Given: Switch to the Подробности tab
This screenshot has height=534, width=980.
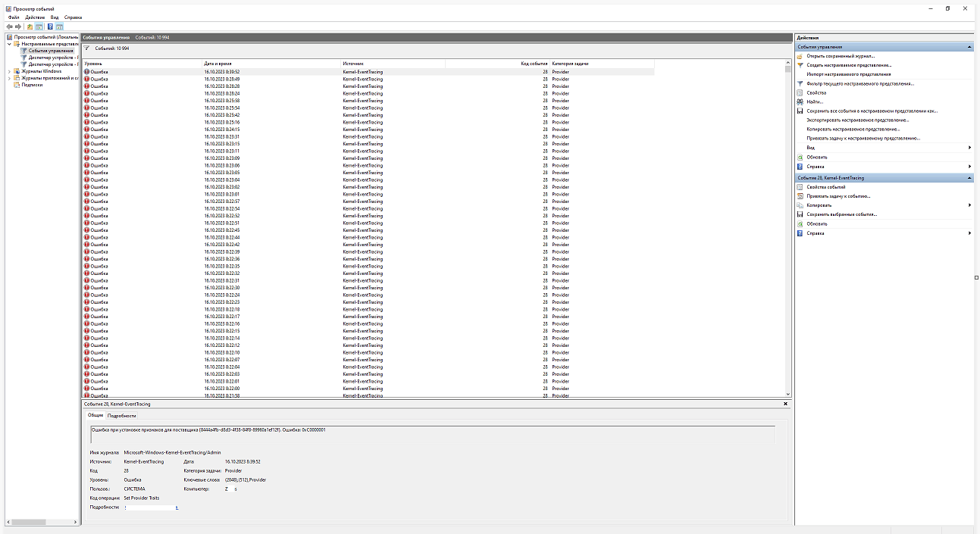Looking at the screenshot, I should point(122,415).
